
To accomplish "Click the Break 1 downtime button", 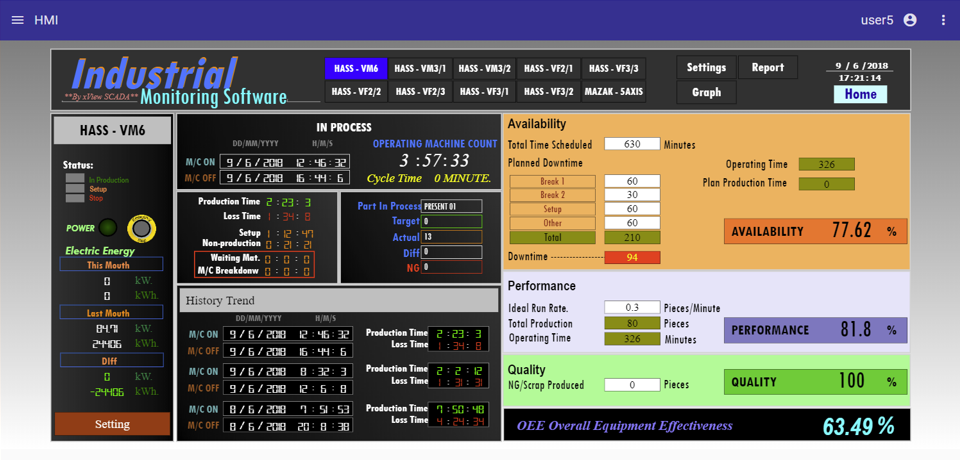I will tap(552, 182).
